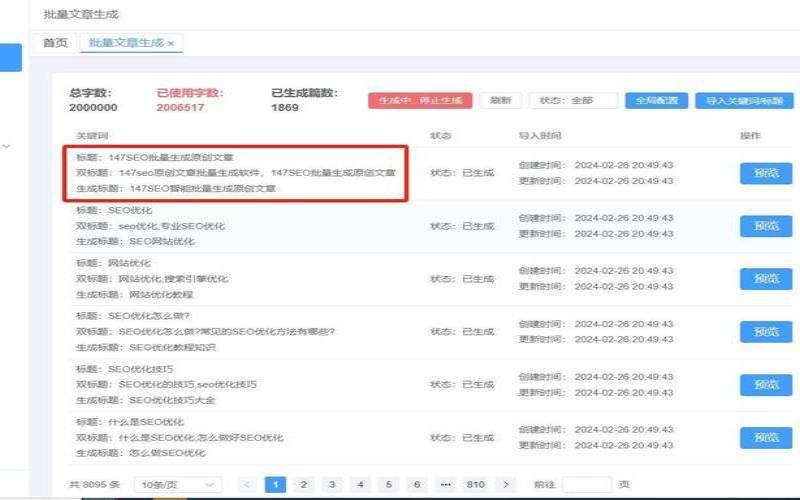Preview the SEO优化怎么做 row article
The image size is (800, 500).
pyautogui.click(x=766, y=332)
